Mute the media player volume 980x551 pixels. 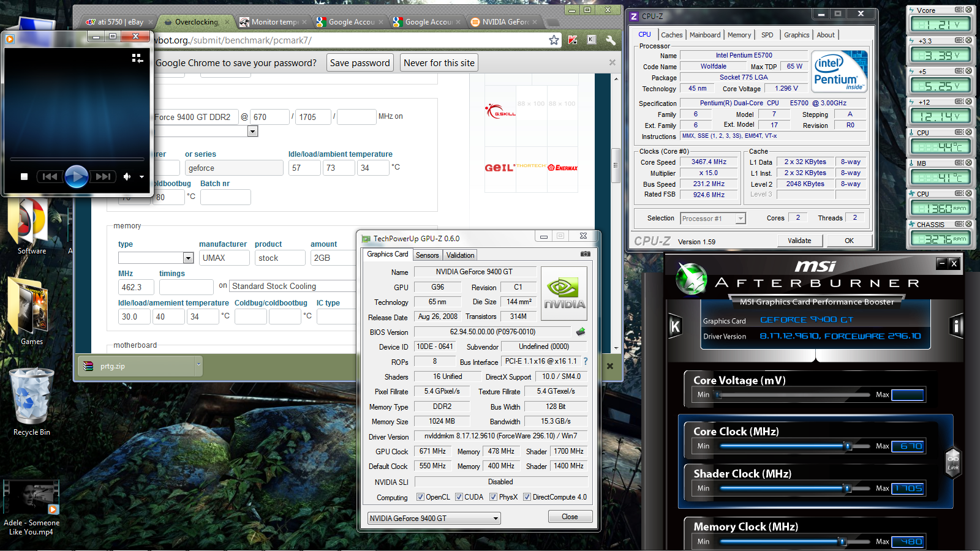[x=127, y=176]
